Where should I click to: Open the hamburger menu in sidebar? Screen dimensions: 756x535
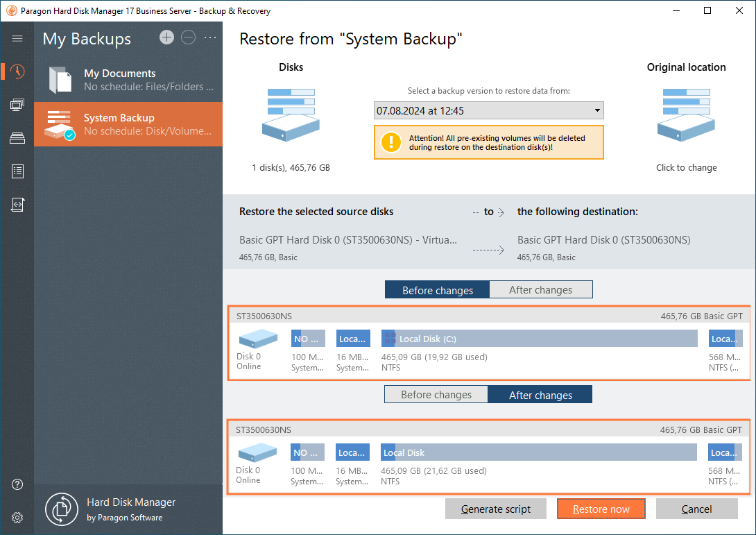17,39
